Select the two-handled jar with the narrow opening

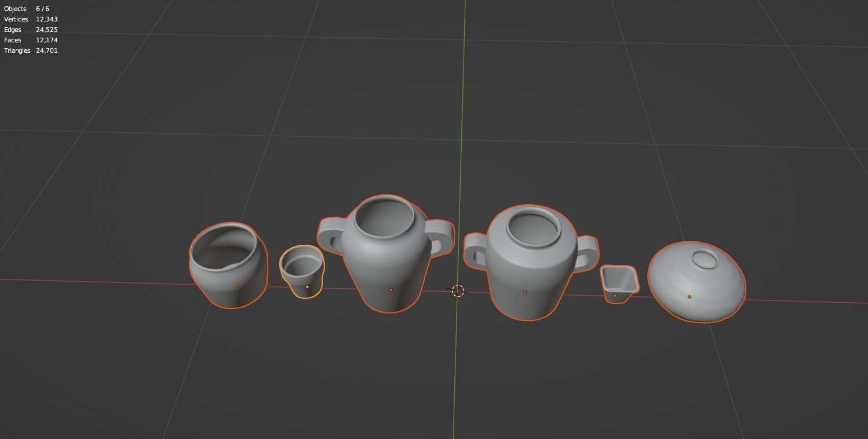click(530, 263)
